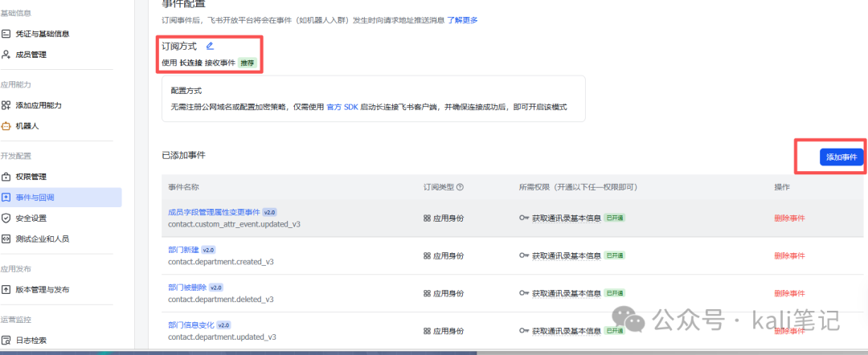Click 删除事件 for 部门被删除
The width and height of the screenshot is (868, 355).
coord(789,293)
